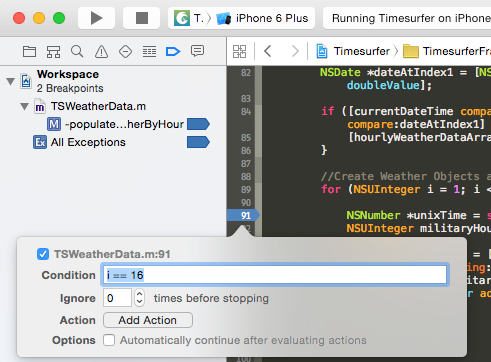Image resolution: width=491 pixels, height=362 pixels.
Task: Open the Test navigator diamond icon
Action: tap(125, 52)
